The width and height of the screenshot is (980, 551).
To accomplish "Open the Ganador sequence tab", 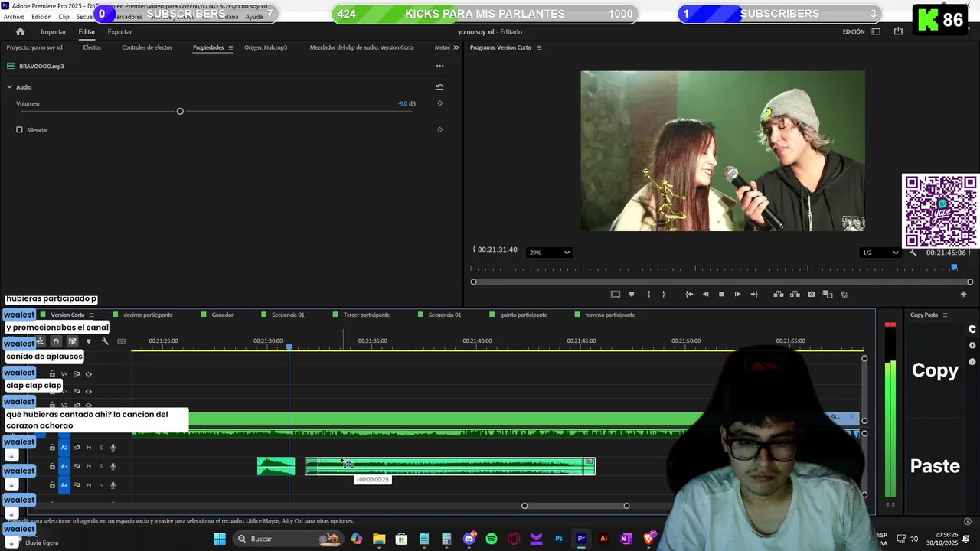I will pos(222,315).
